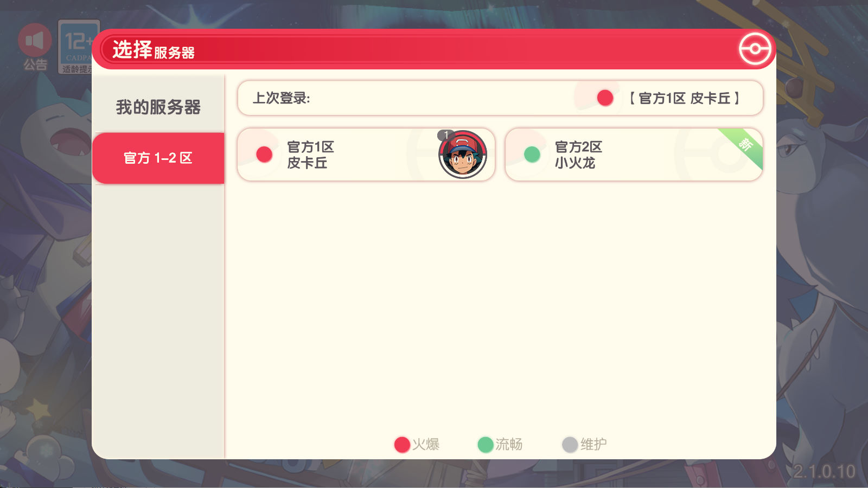Select the 官方 1-2 区 tab
The width and height of the screenshot is (868, 488).
[158, 158]
